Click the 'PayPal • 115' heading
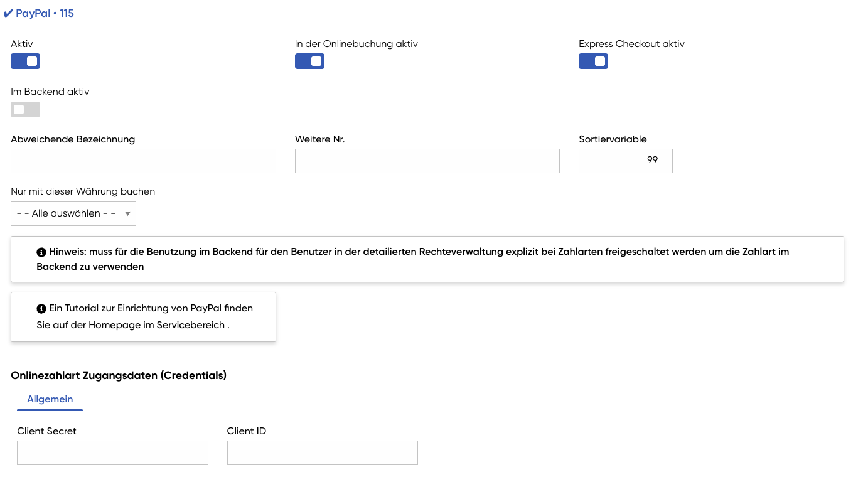The height and width of the screenshot is (487, 868). point(45,13)
